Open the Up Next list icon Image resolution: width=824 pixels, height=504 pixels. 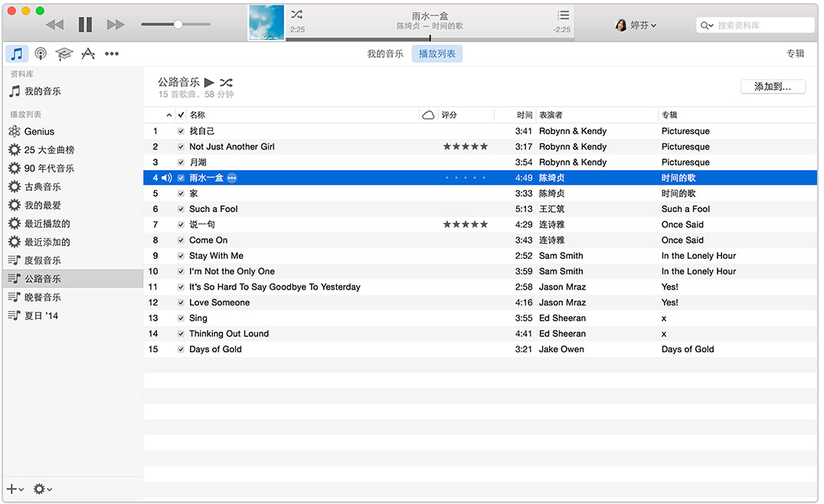point(563,15)
